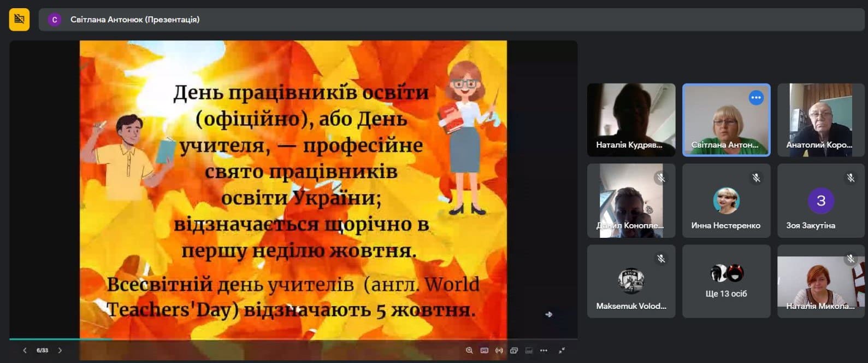868x363 pixels.
Task: Click the muted mic icon on Данил Конопле tile
Action: (662, 178)
